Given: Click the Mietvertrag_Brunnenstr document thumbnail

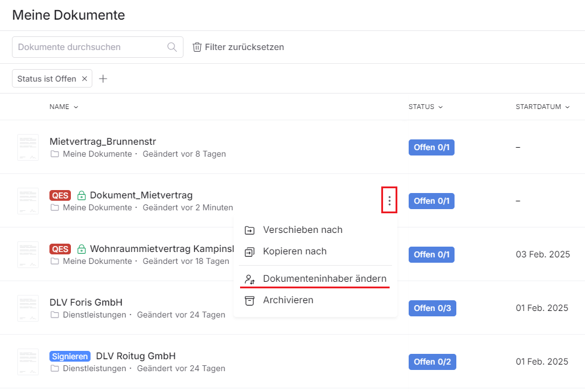Looking at the screenshot, I should point(28,147).
